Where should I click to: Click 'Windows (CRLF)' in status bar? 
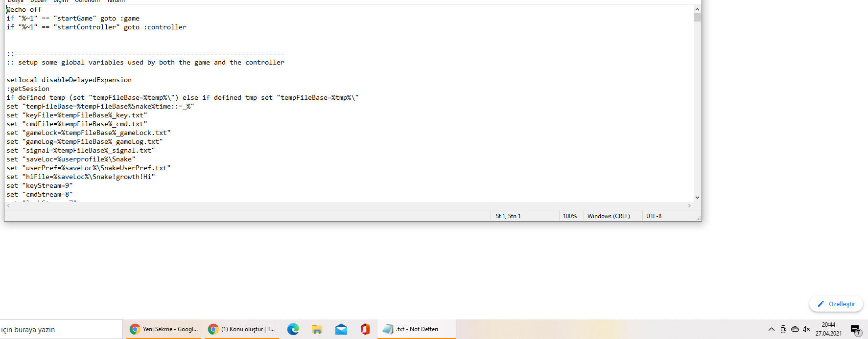click(x=609, y=216)
